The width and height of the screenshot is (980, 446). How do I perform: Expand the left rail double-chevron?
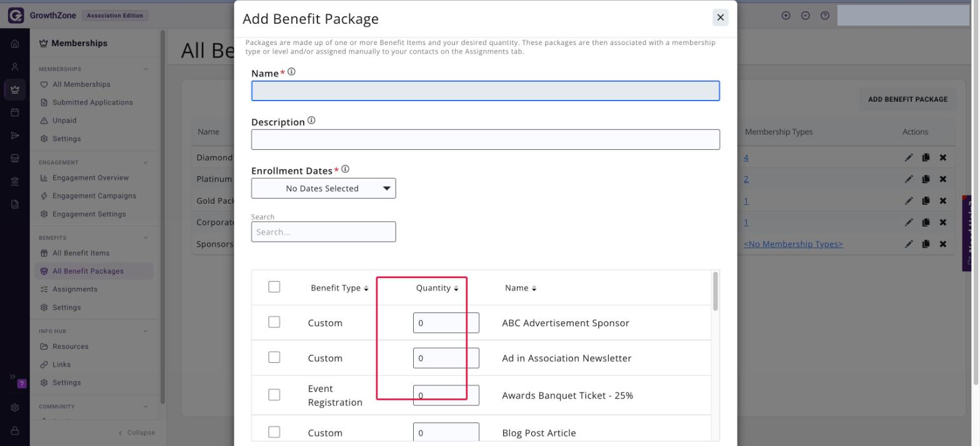pyautogui.click(x=12, y=377)
